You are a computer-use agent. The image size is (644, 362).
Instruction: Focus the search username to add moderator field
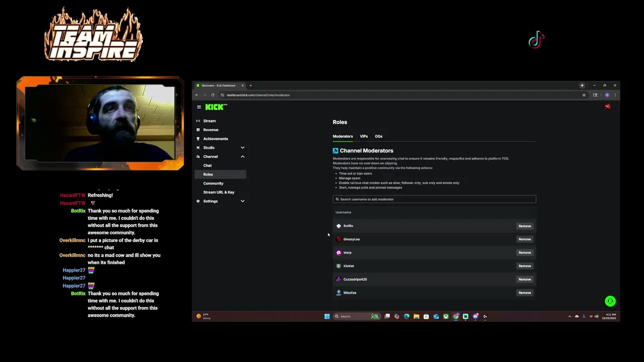(434, 199)
